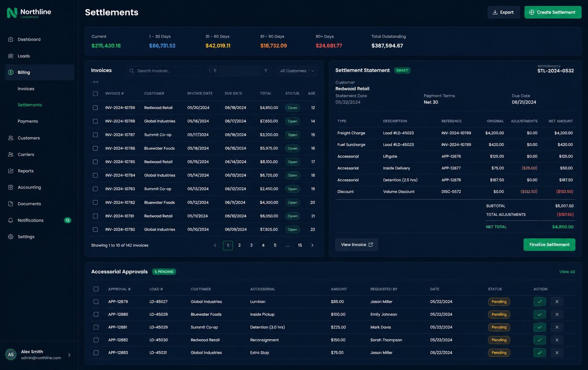
Task: Click Open status of INV-2024-10785
Action: [x=293, y=162]
